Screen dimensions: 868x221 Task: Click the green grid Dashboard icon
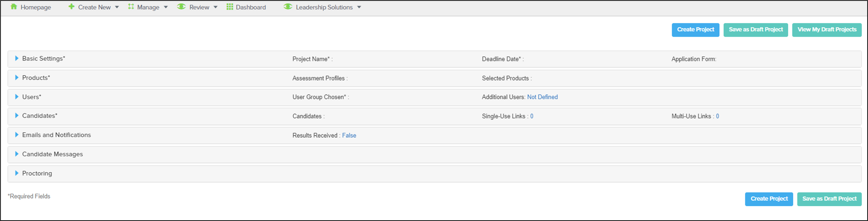coord(230,7)
